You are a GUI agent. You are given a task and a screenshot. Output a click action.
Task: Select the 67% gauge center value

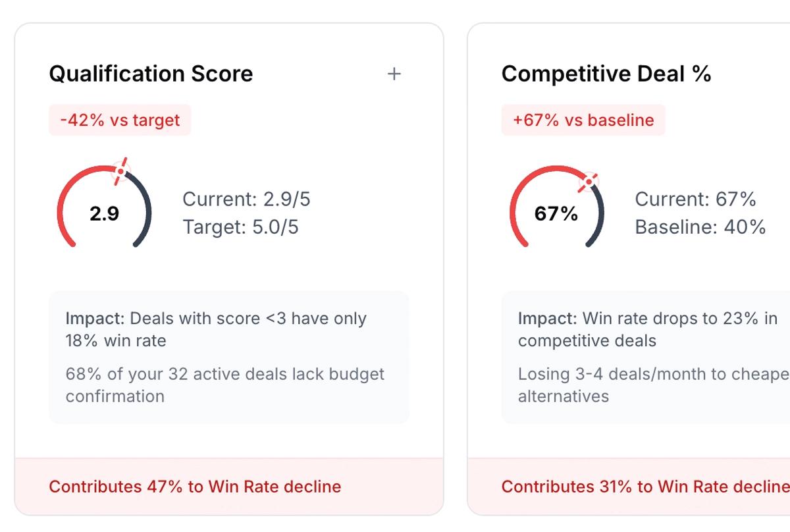556,214
